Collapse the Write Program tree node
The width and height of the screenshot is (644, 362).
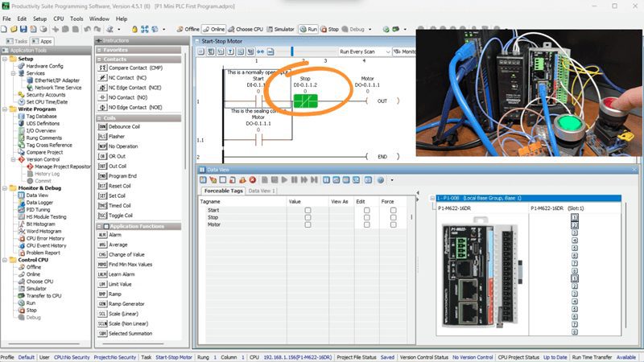(5, 109)
